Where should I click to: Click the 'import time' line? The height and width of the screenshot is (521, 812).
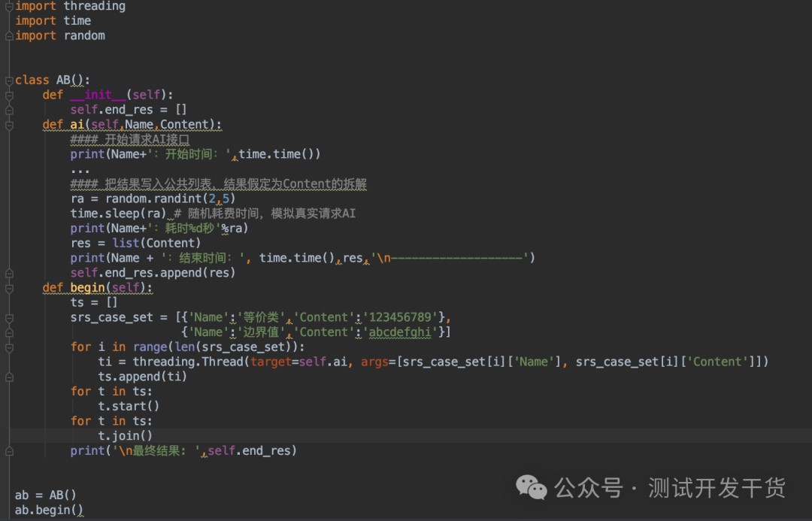pos(53,21)
